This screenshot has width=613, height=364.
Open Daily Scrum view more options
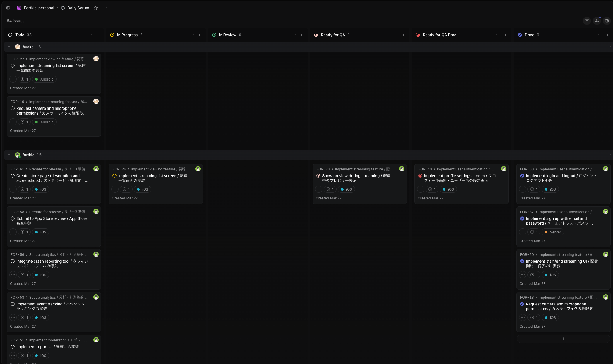coord(105,8)
